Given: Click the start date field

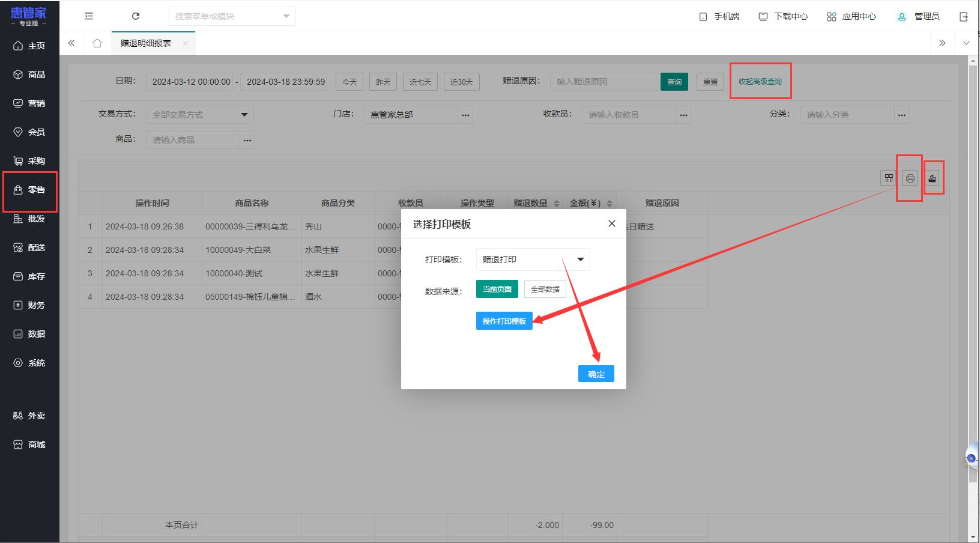Looking at the screenshot, I should tap(191, 82).
